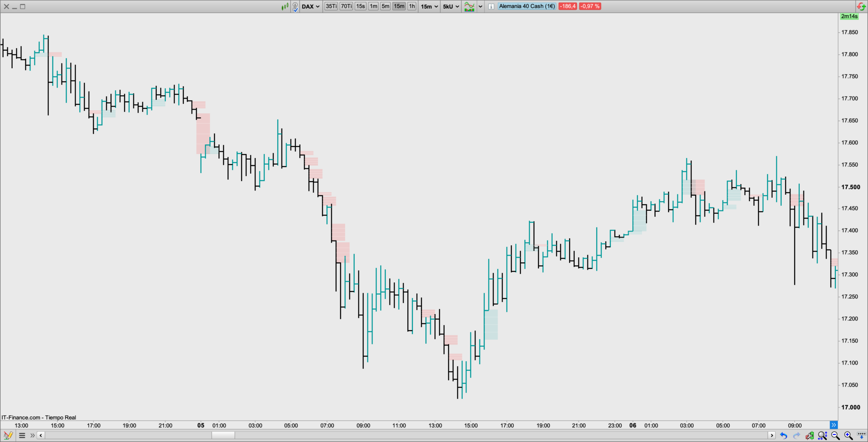Switch to the 1m timeframe

point(373,6)
